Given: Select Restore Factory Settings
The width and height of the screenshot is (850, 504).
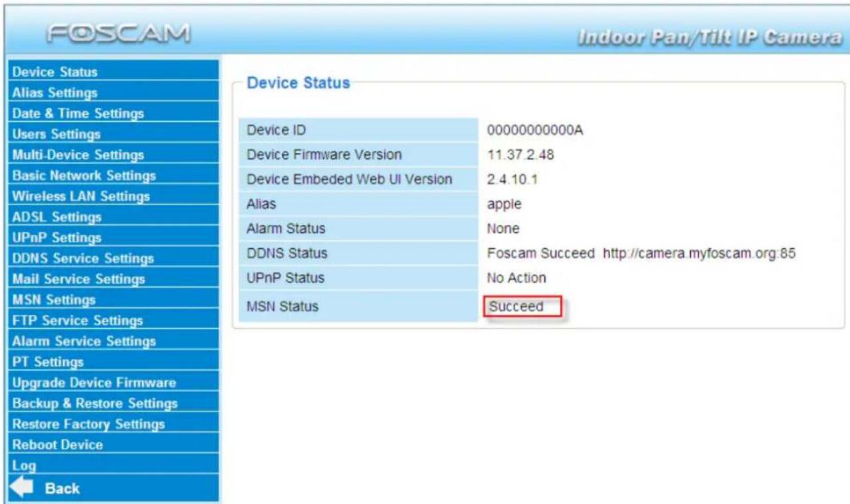Looking at the screenshot, I should coord(89,423).
